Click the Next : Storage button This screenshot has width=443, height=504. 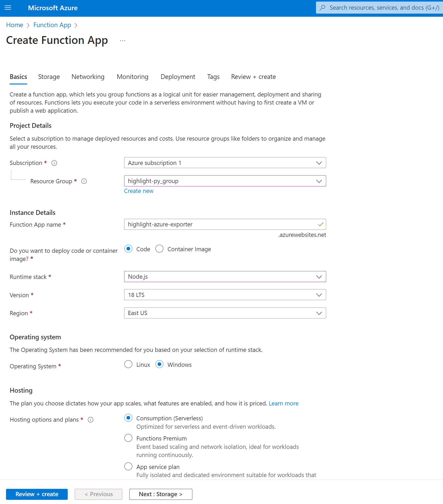[x=161, y=494]
